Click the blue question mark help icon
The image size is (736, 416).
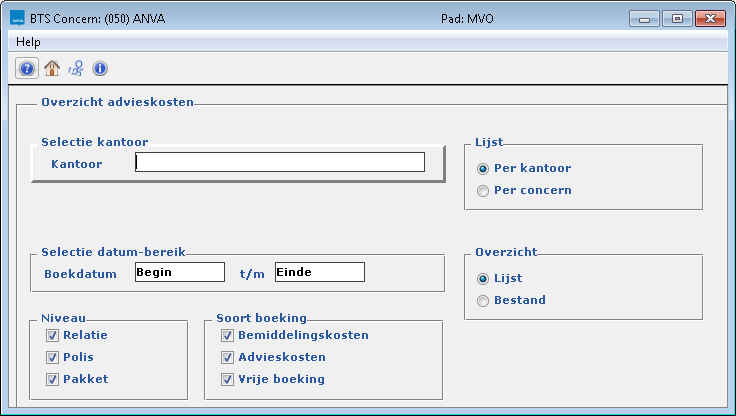point(27,69)
